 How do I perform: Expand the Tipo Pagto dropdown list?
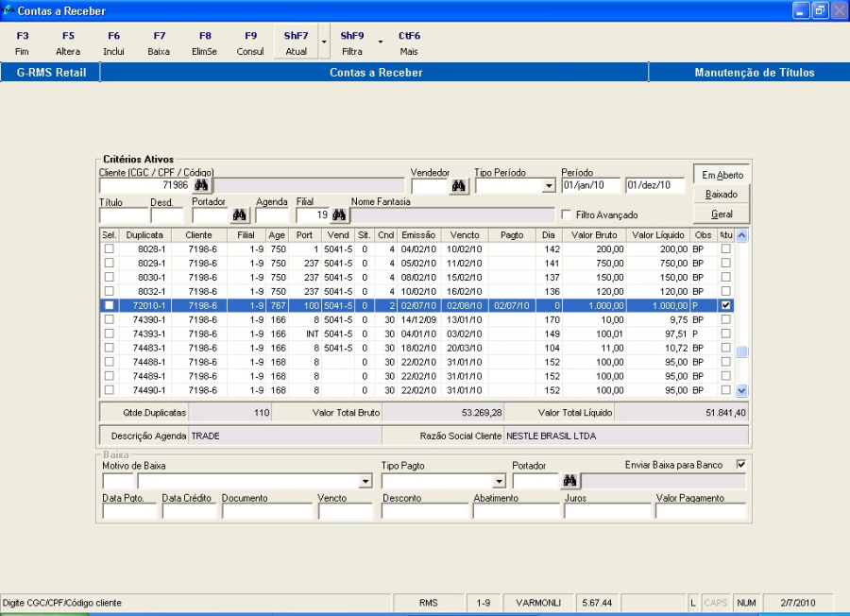point(498,482)
